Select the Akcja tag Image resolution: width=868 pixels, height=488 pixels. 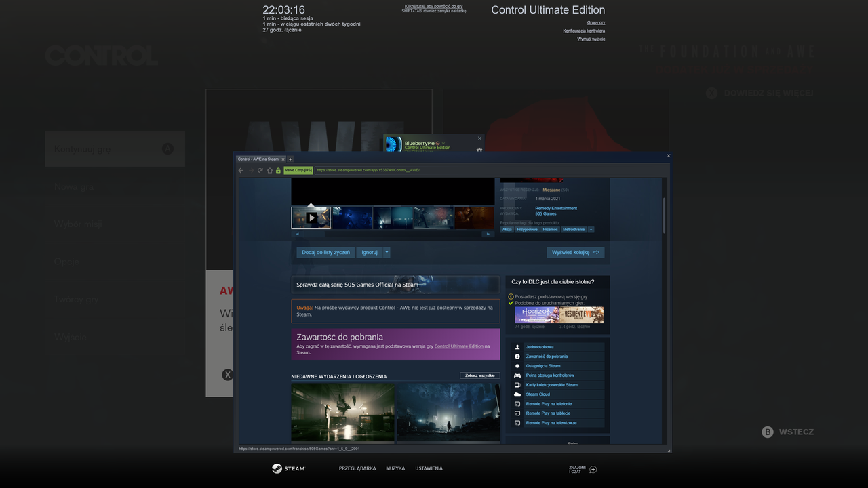[x=507, y=230]
